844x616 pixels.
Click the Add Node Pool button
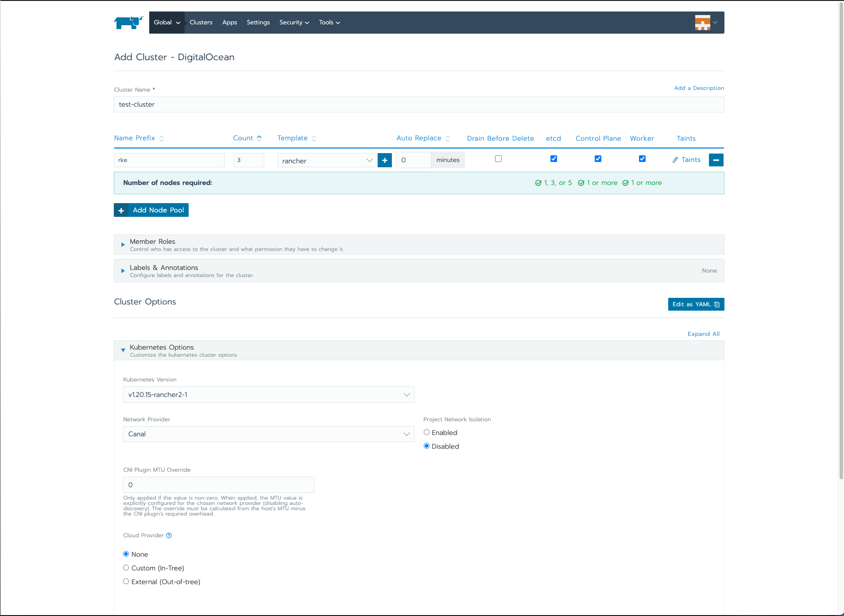[x=151, y=210]
